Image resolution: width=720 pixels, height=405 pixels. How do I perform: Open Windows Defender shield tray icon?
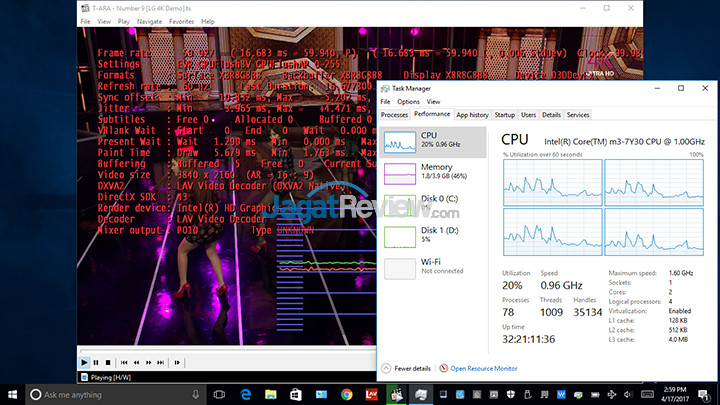point(511,394)
